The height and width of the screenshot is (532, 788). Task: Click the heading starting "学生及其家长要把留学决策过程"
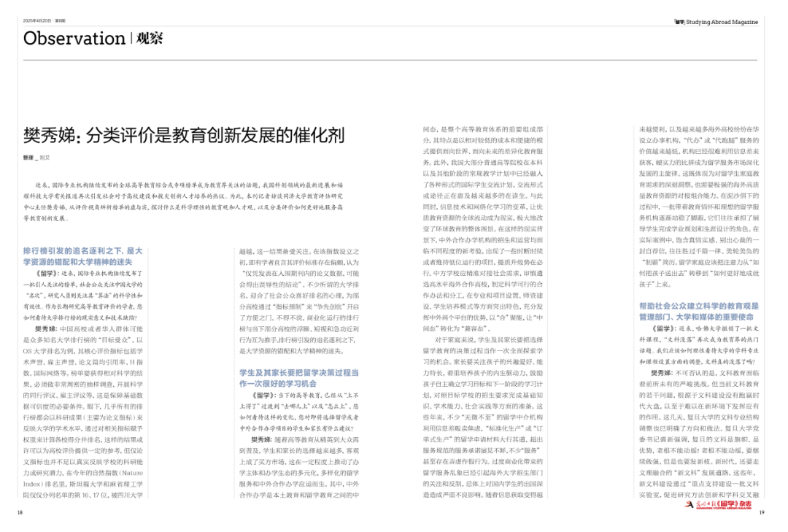click(299, 378)
